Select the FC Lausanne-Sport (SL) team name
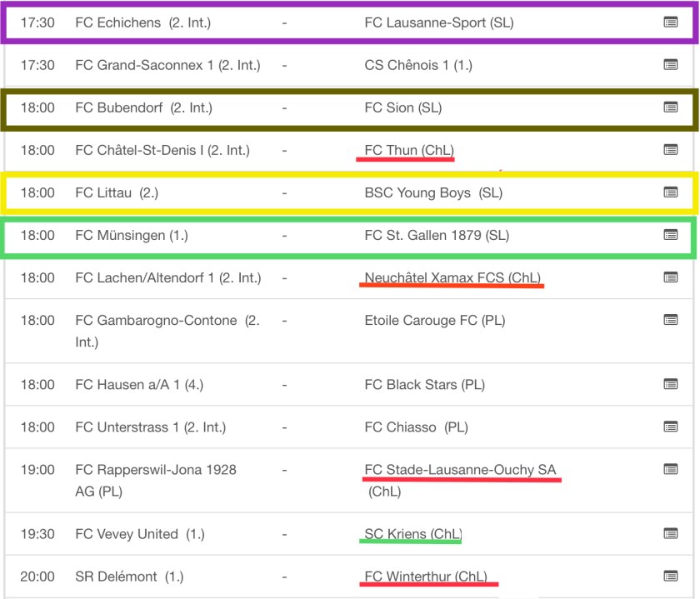This screenshot has width=700, height=599. click(x=438, y=22)
